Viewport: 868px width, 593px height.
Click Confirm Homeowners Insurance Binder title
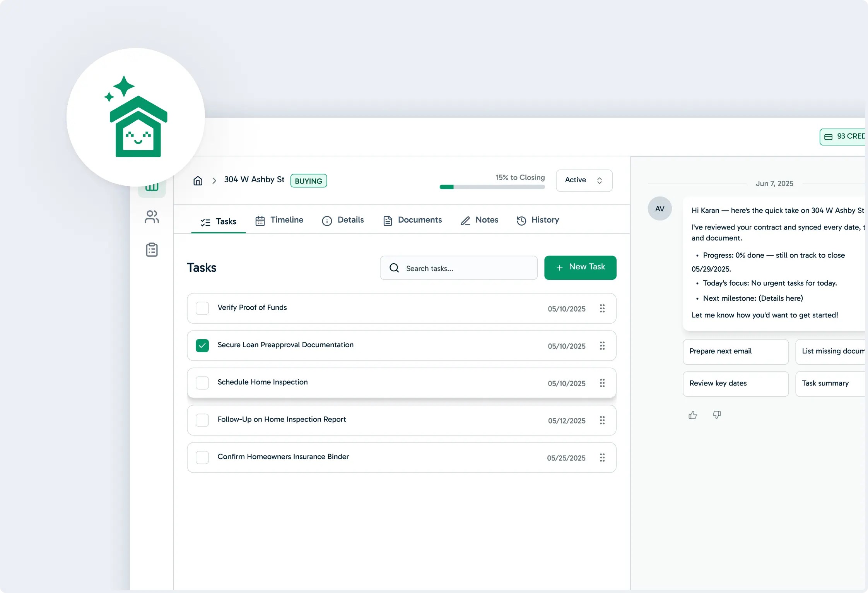tap(283, 457)
